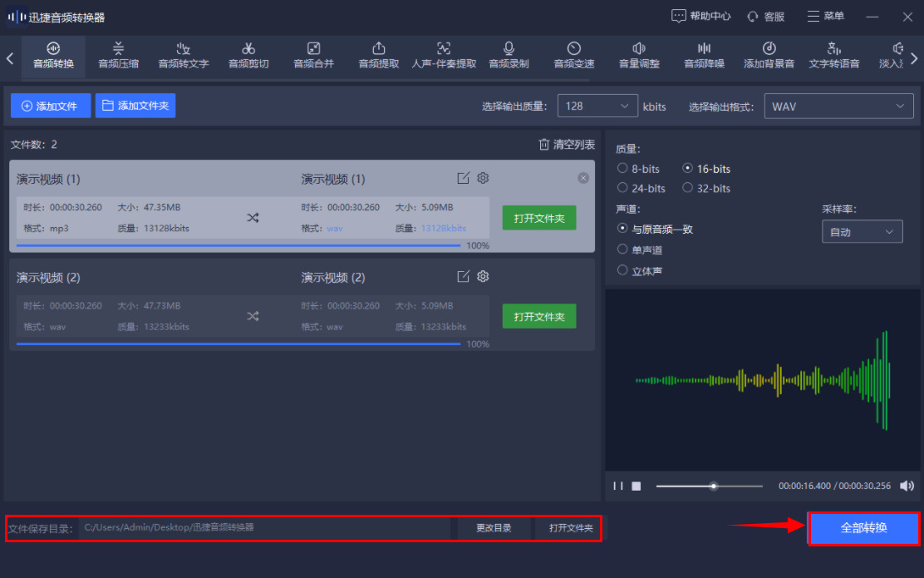Viewport: 924px width, 578px height.
Task: Open the 菜单 menu
Action: (x=826, y=17)
